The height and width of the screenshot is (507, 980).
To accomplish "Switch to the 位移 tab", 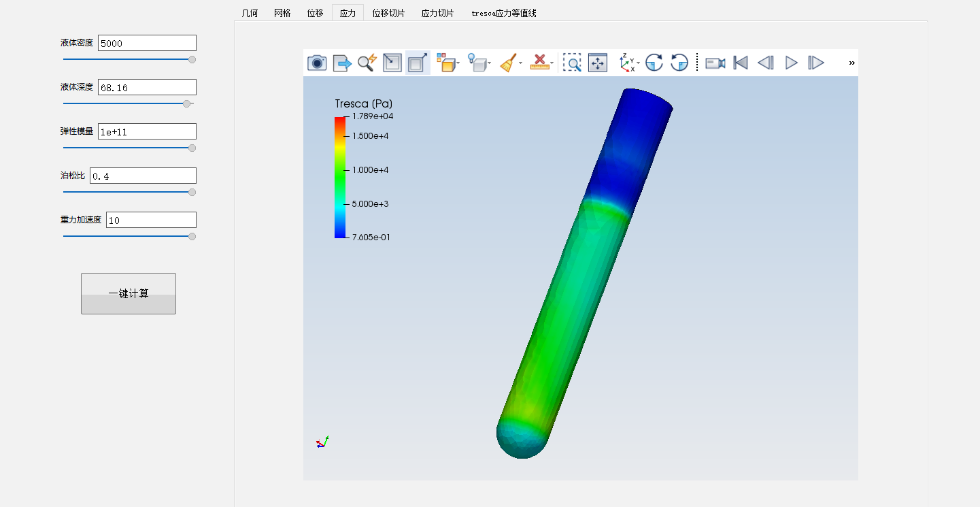I will (315, 12).
